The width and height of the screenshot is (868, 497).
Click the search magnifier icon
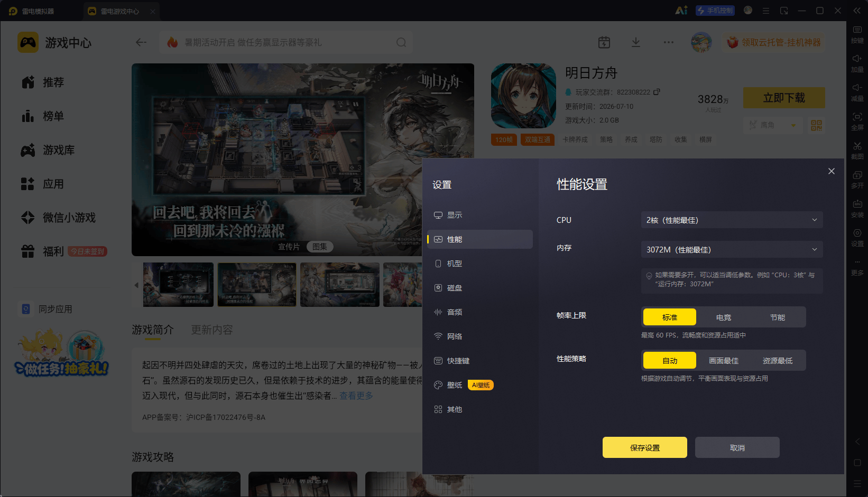(x=401, y=42)
